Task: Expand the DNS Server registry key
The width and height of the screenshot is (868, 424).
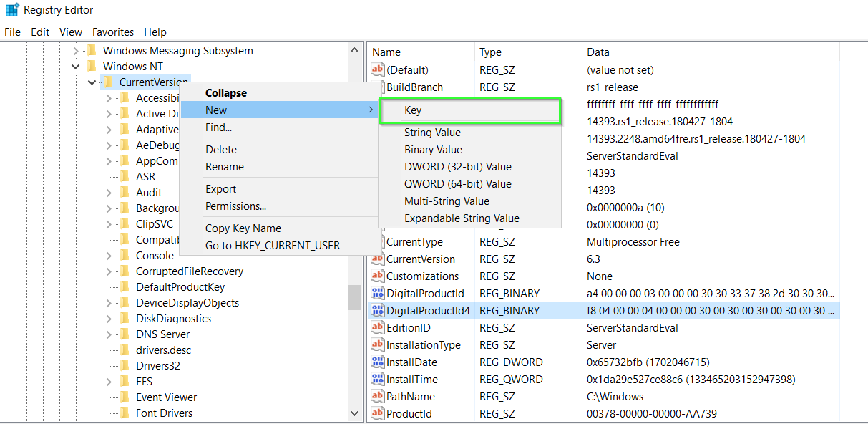Action: point(109,334)
